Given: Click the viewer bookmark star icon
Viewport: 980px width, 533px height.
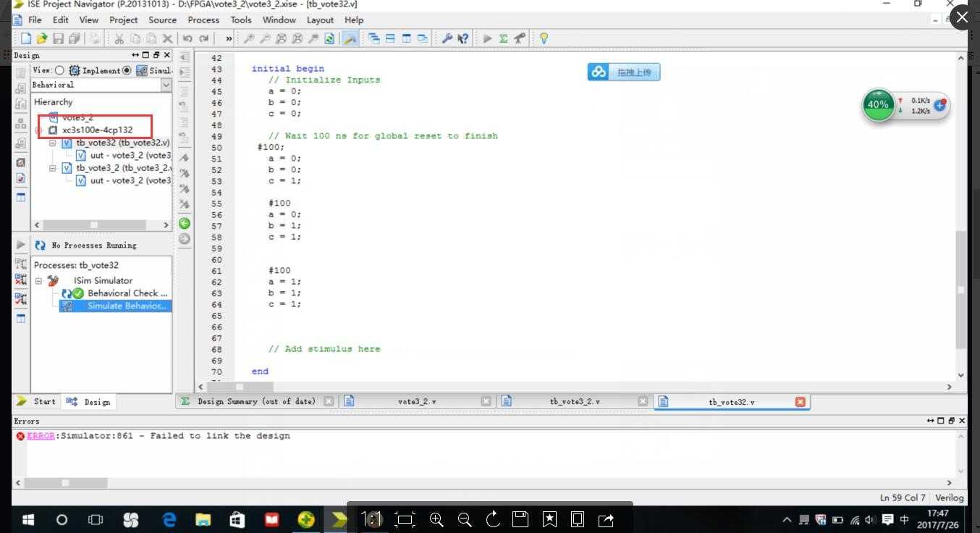Looking at the screenshot, I should click(549, 519).
